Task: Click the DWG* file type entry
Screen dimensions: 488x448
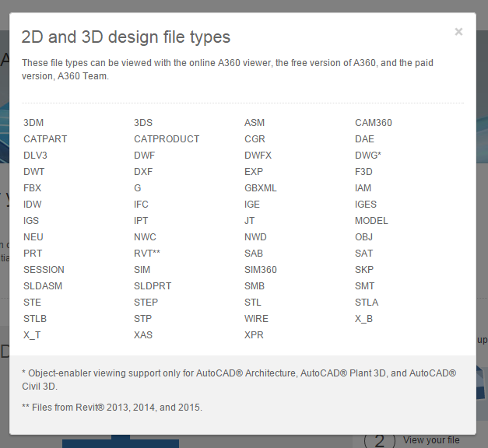Action: tap(367, 156)
